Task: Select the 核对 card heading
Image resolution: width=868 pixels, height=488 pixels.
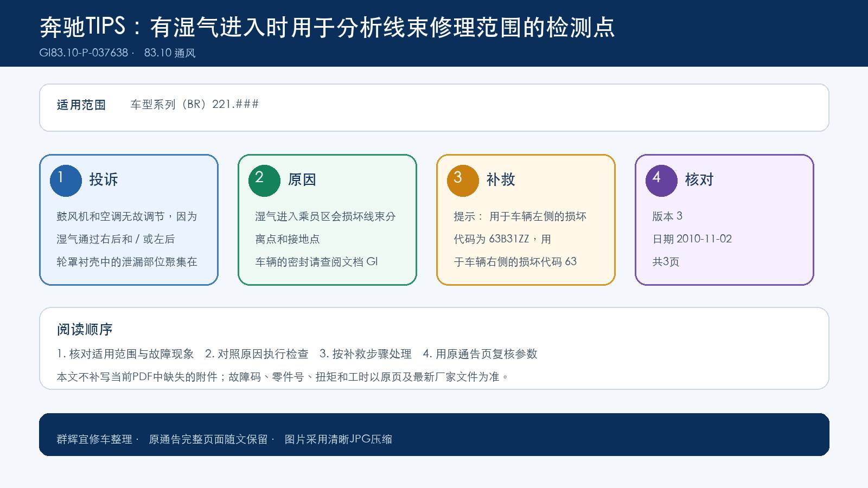Action: (699, 179)
